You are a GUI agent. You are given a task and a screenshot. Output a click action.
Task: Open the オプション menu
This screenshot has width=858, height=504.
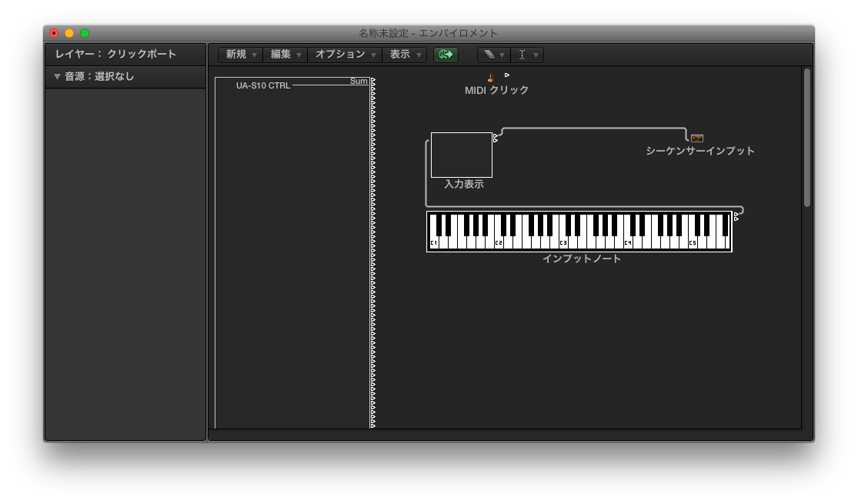click(345, 55)
